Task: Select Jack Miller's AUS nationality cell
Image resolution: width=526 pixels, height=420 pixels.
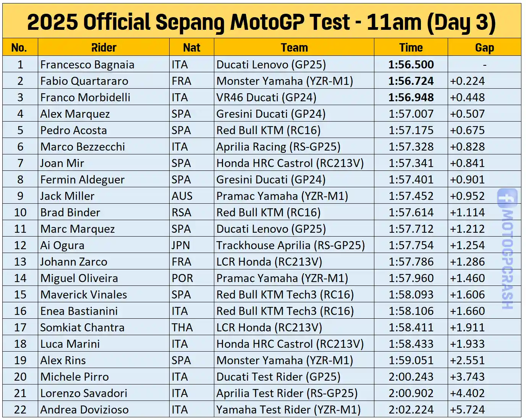Action: point(182,196)
